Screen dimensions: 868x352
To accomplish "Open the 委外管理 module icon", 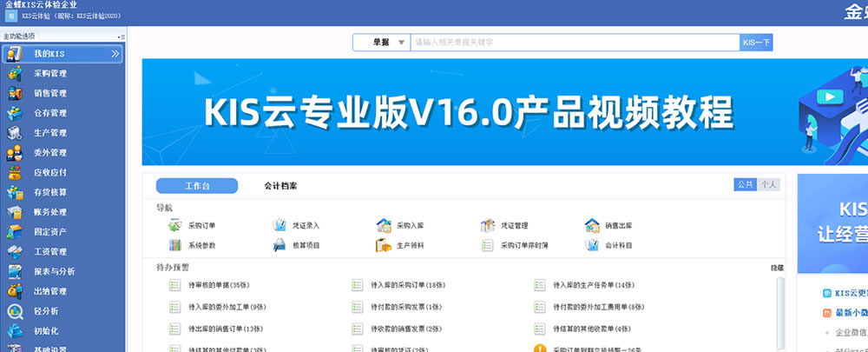I will point(15,152).
